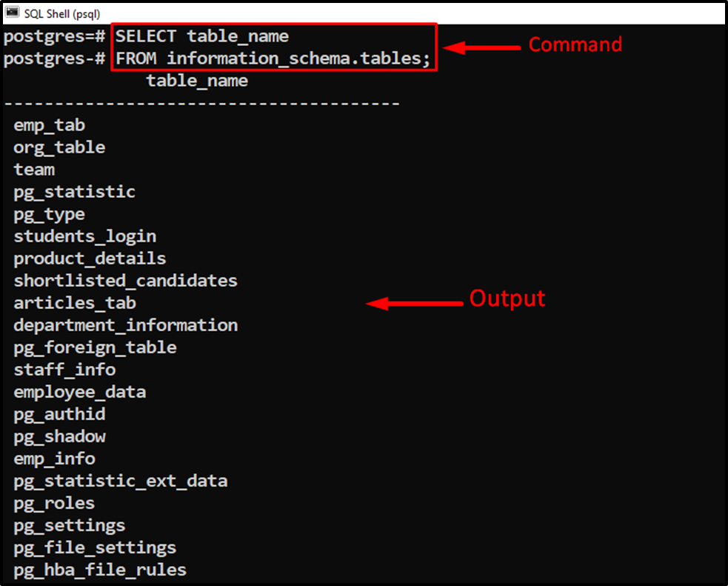Click the shortlisted_candidates entry
The width and height of the screenshot is (728, 586).
tap(125, 281)
